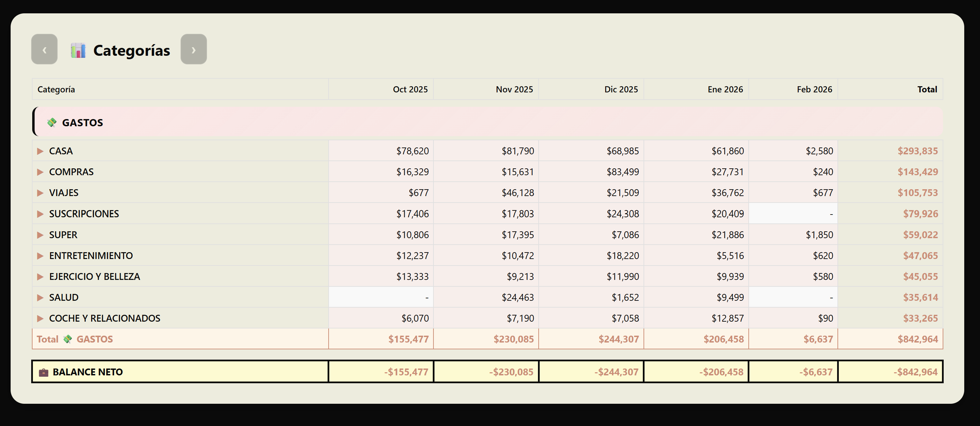Image resolution: width=980 pixels, height=426 pixels.
Task: Click the right navigation arrow button
Action: point(194,49)
